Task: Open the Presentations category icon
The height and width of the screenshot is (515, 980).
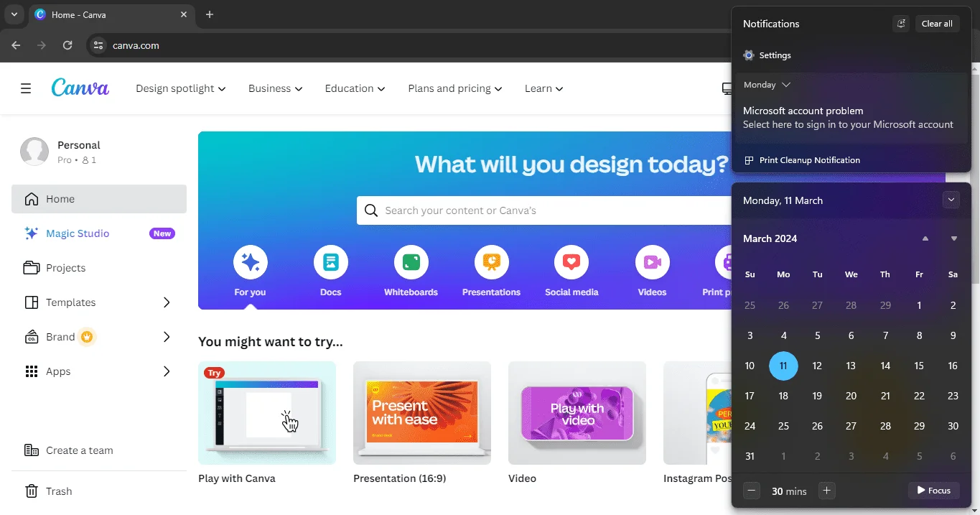Action: click(x=492, y=263)
